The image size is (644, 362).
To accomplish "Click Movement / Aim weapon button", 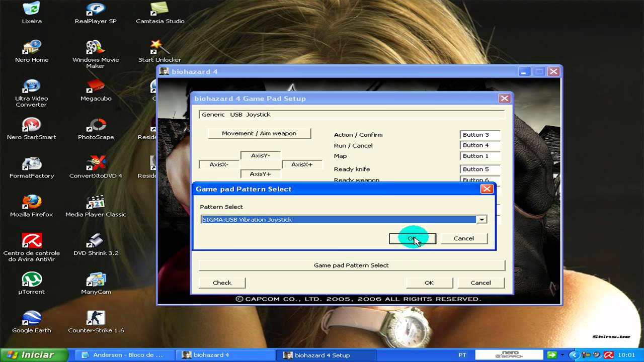I will [259, 133].
